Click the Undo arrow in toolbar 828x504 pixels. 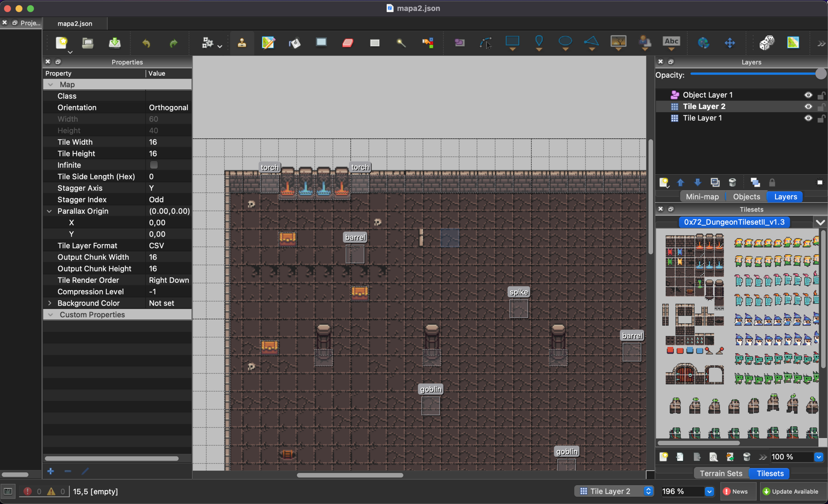(146, 43)
